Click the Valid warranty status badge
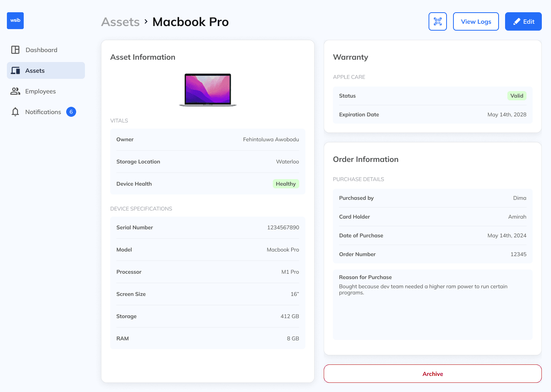 coord(517,96)
